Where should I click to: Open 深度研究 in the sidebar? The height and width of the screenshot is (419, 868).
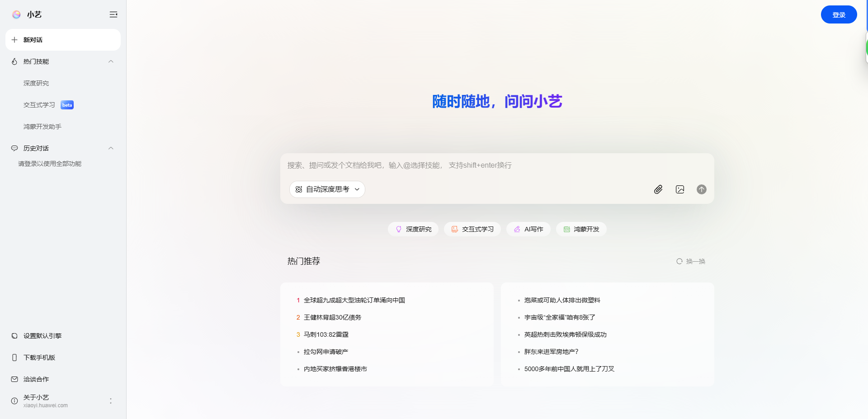pyautogui.click(x=36, y=83)
